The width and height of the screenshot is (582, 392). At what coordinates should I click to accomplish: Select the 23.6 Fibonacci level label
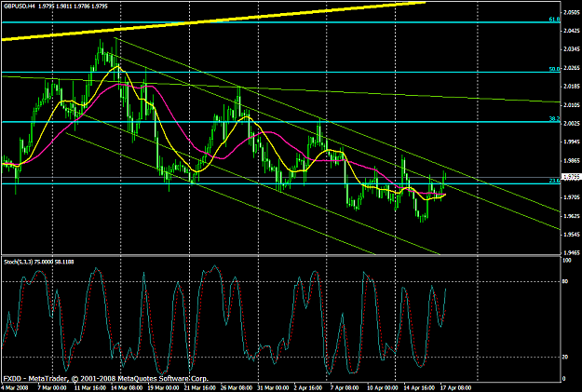(x=554, y=181)
